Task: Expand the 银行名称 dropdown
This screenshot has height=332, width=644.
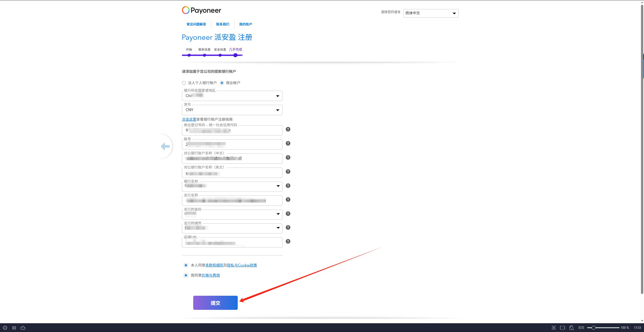Action: [232, 187]
